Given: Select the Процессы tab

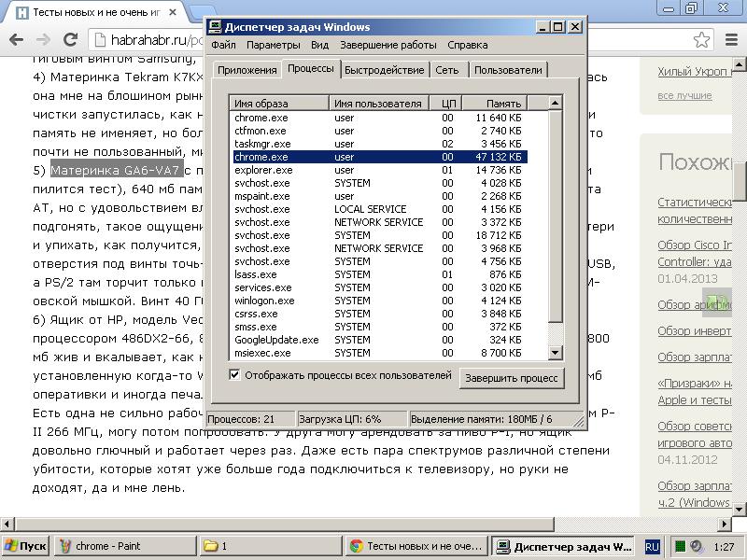Looking at the screenshot, I should pos(311,68).
